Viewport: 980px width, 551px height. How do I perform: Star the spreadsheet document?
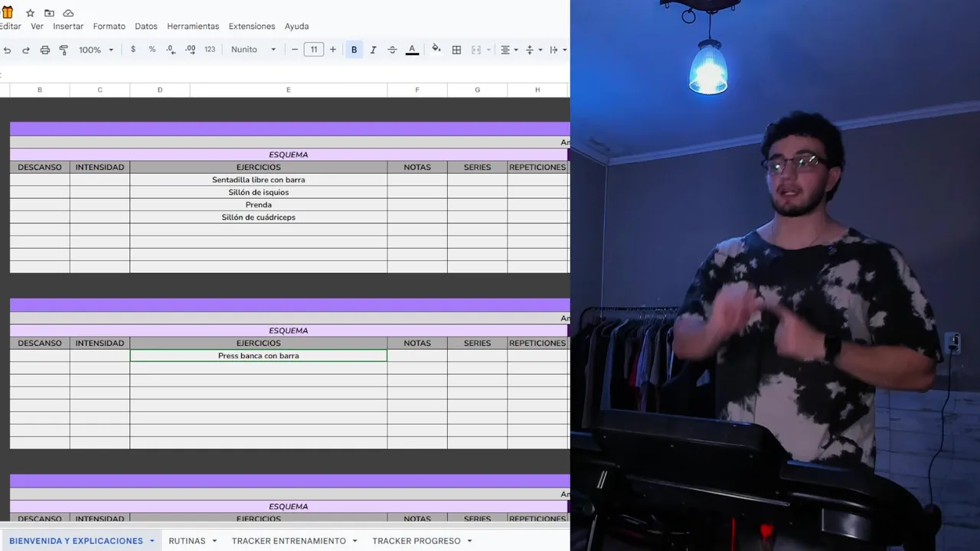[x=31, y=13]
